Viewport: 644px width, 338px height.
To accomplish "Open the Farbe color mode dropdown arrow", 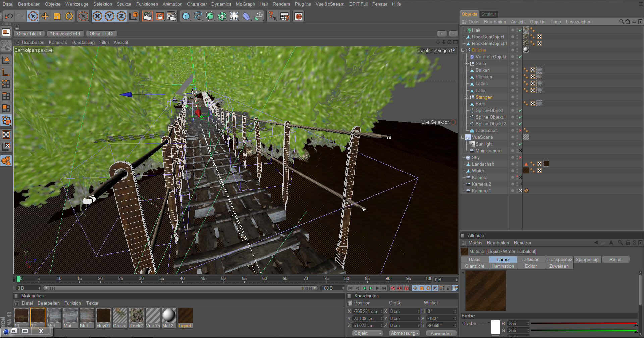I will tap(489, 323).
